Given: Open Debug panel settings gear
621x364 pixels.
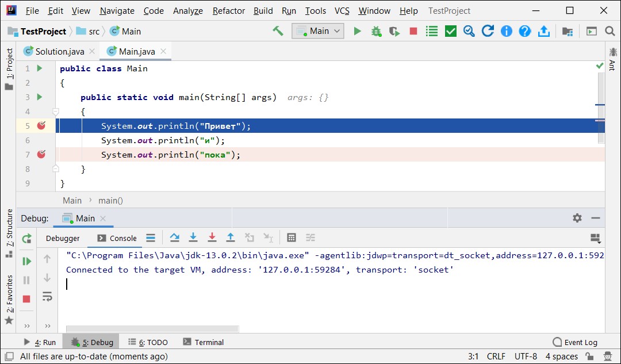Looking at the screenshot, I should (577, 218).
